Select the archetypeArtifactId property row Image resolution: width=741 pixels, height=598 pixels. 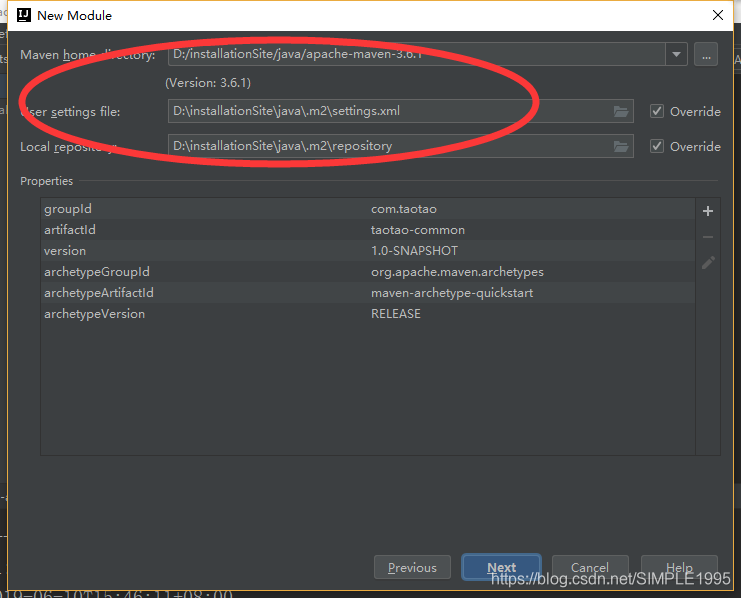coord(368,293)
